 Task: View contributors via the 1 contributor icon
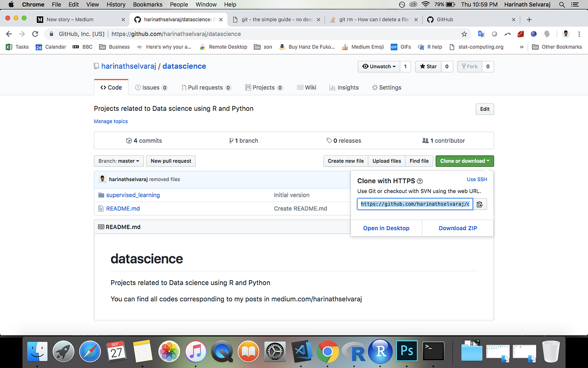(x=426, y=140)
